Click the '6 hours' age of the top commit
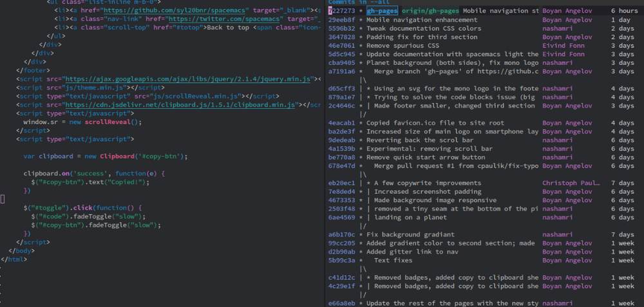This screenshot has height=307, width=644. coord(624,11)
